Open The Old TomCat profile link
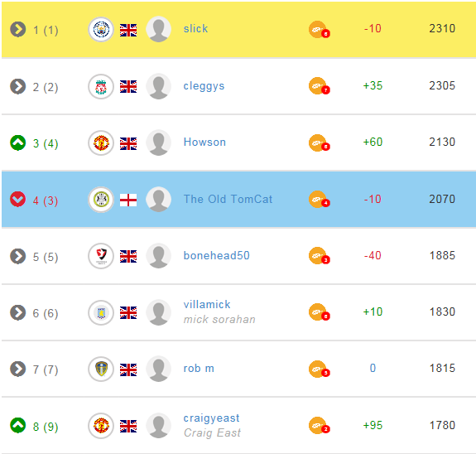Image resolution: width=476 pixels, height=454 pixels. 228,199
